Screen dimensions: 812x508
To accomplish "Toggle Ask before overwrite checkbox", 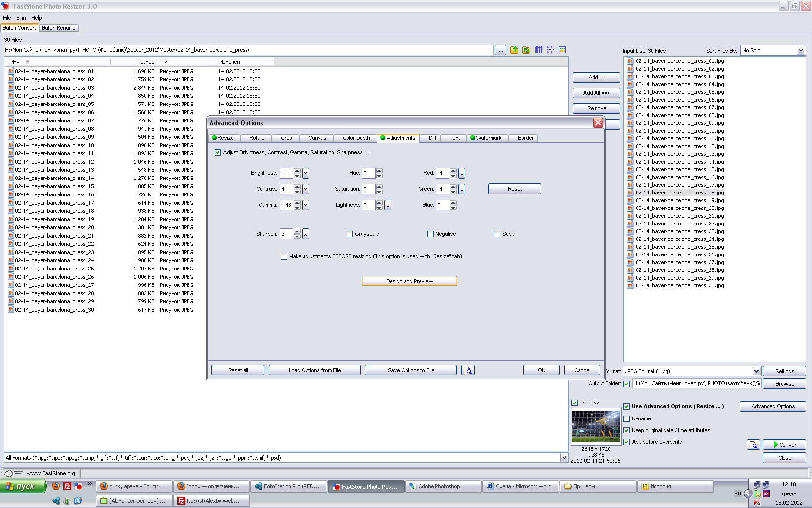I will click(x=626, y=442).
